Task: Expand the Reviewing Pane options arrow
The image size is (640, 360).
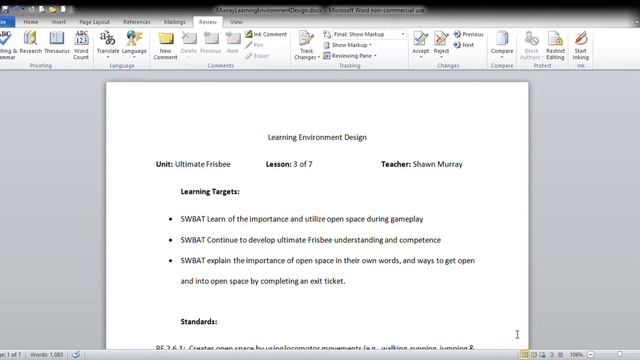Action: [x=375, y=56]
